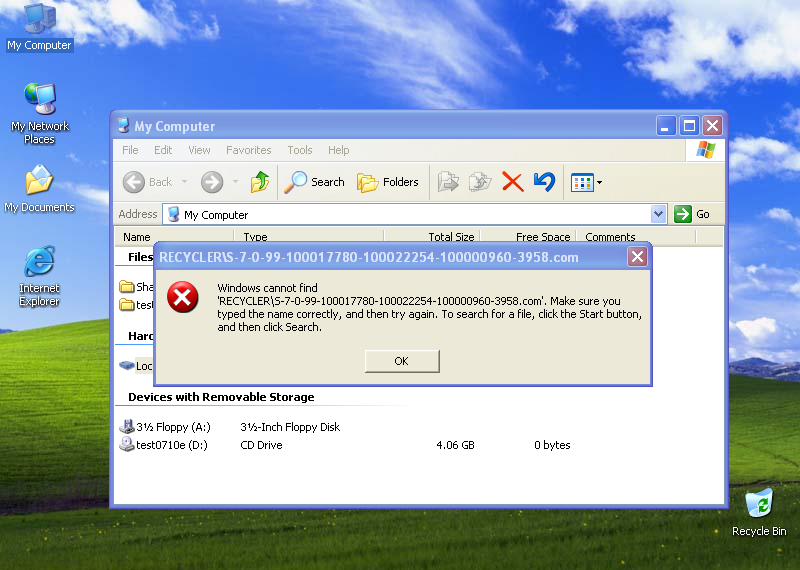Viewport: 800px width, 570px height.
Task: Toggle the Folders pane button
Action: coord(388,182)
